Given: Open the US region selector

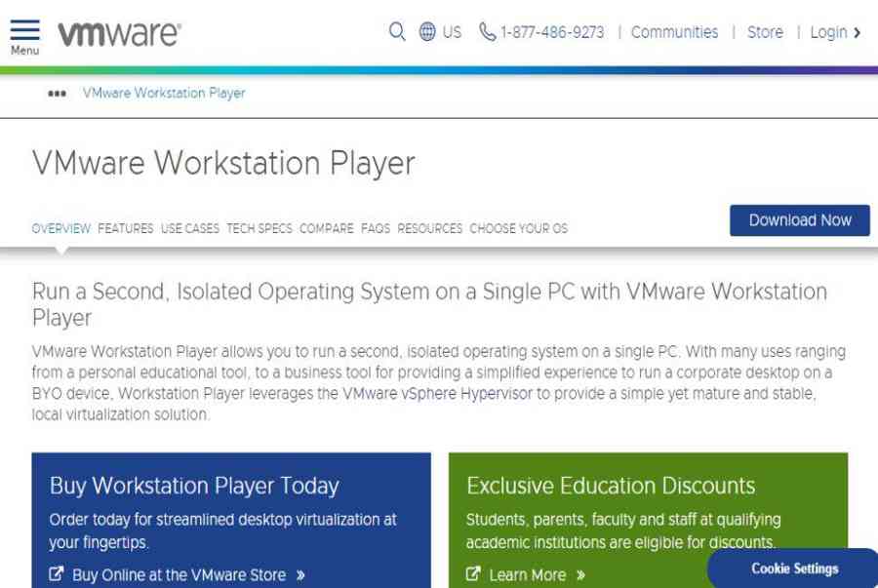Looking at the screenshot, I should (452, 32).
